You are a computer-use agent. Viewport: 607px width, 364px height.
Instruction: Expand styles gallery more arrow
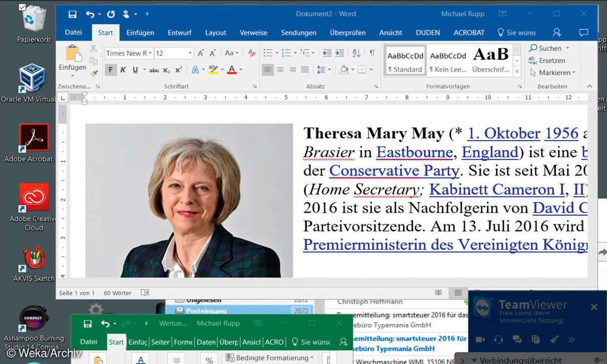coord(517,72)
